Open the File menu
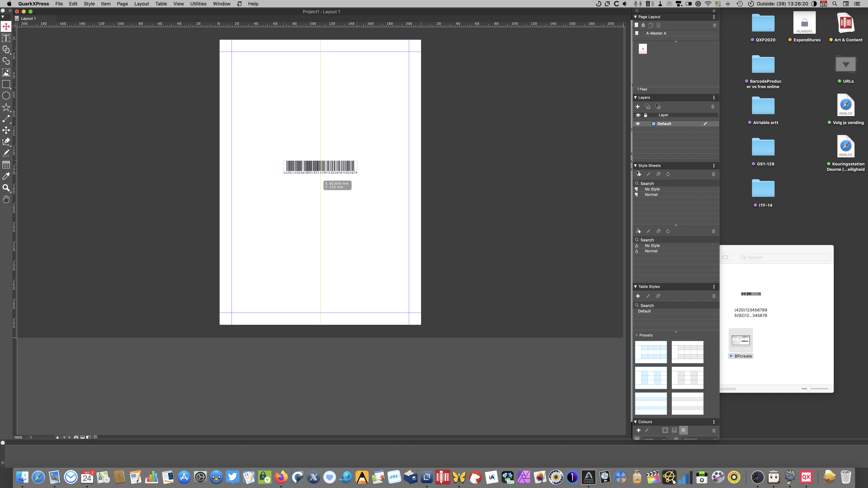The width and height of the screenshot is (868, 488). click(59, 4)
